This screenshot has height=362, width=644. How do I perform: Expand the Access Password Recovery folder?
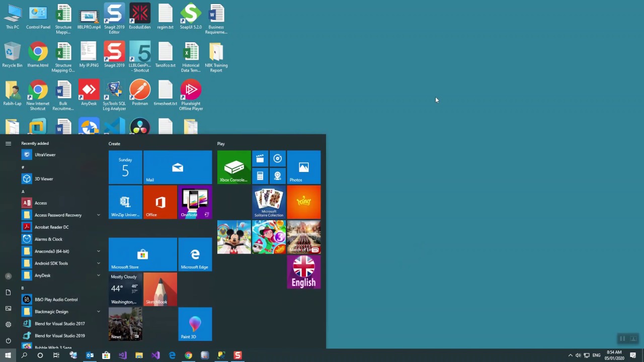point(61,215)
